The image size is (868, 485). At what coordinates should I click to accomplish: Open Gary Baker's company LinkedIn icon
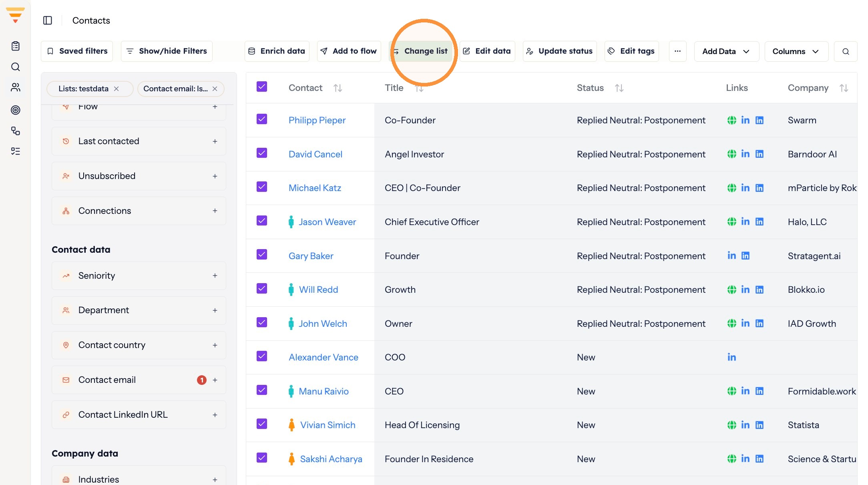tap(745, 256)
